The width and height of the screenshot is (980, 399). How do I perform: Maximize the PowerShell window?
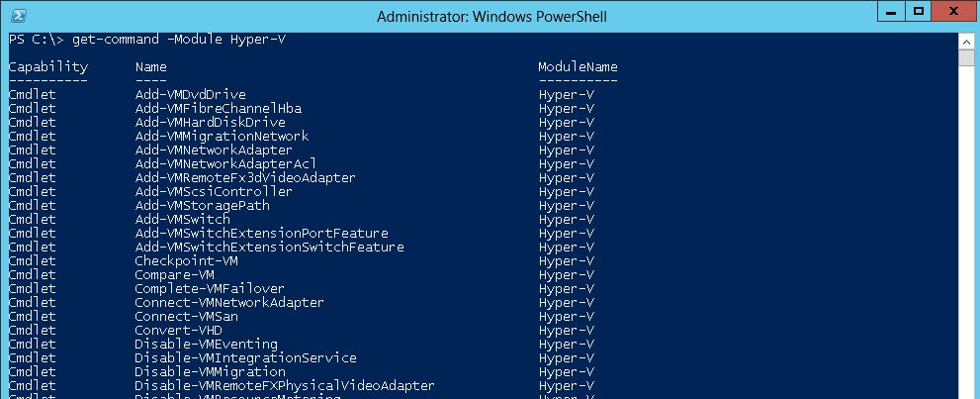point(918,13)
